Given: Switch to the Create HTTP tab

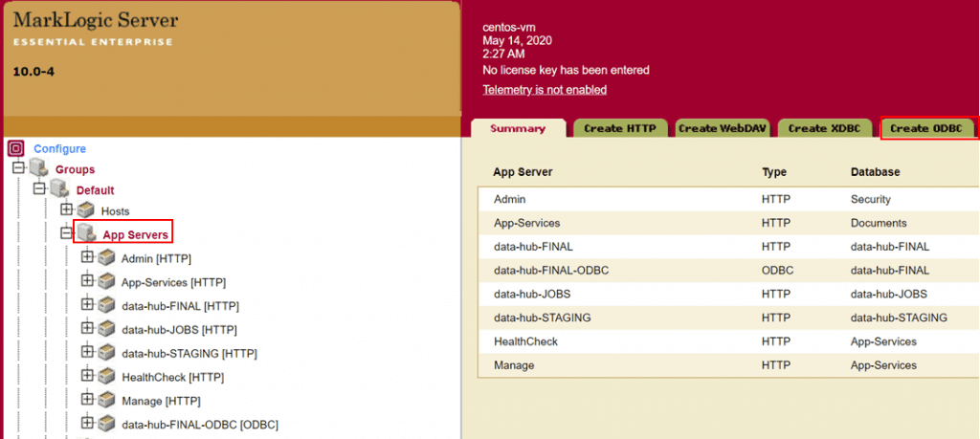Looking at the screenshot, I should [x=619, y=128].
